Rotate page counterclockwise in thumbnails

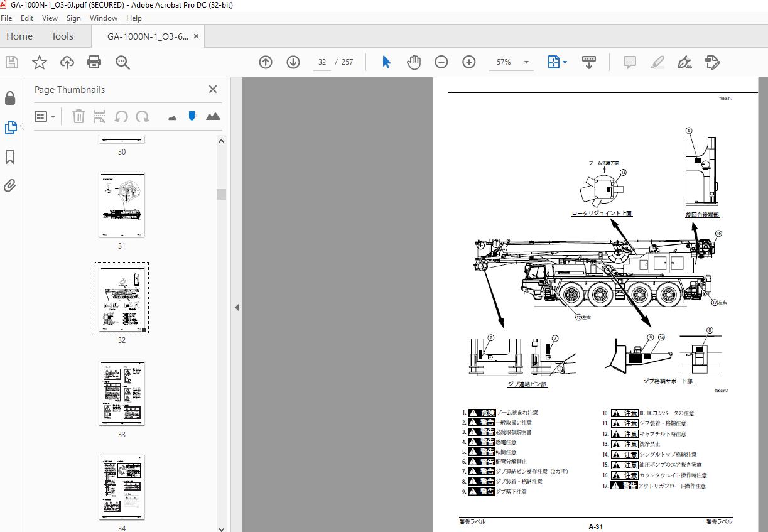[x=121, y=116]
